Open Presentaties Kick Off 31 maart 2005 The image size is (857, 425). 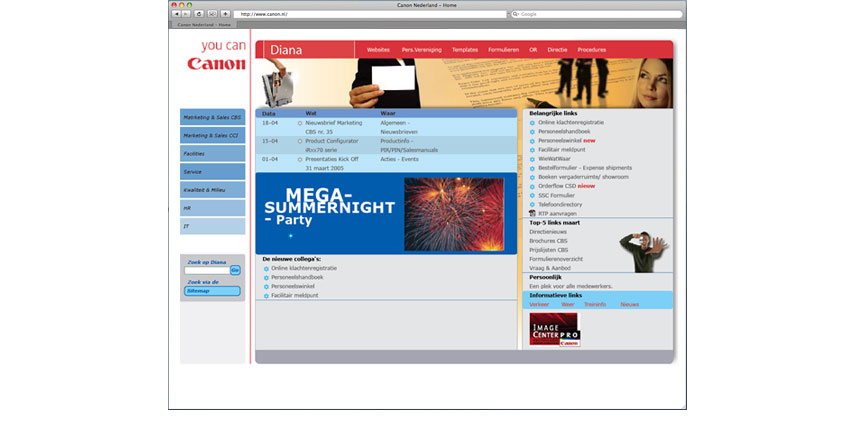pyautogui.click(x=331, y=164)
